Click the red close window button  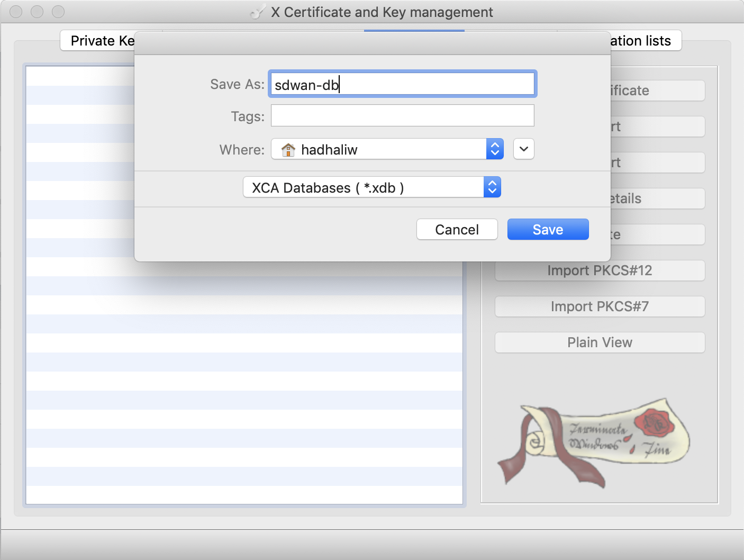pyautogui.click(x=16, y=12)
